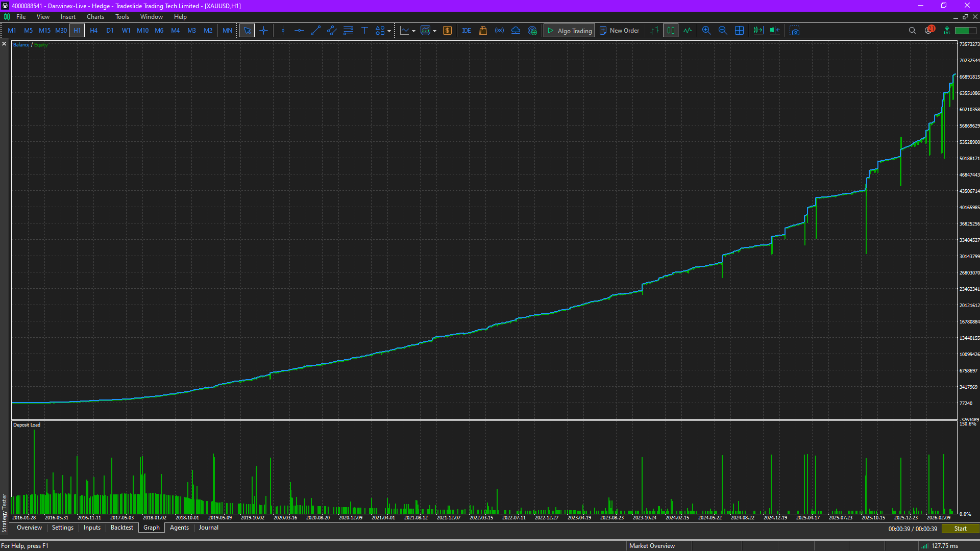The image size is (980, 551).
Task: Expand the chart templates dropdown arrow
Action: [435, 31]
